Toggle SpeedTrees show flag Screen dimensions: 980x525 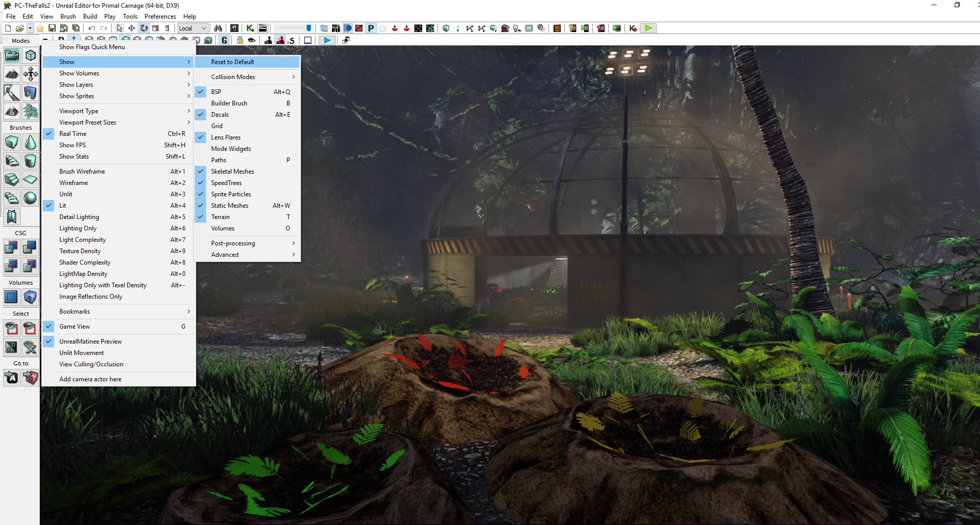[247, 183]
